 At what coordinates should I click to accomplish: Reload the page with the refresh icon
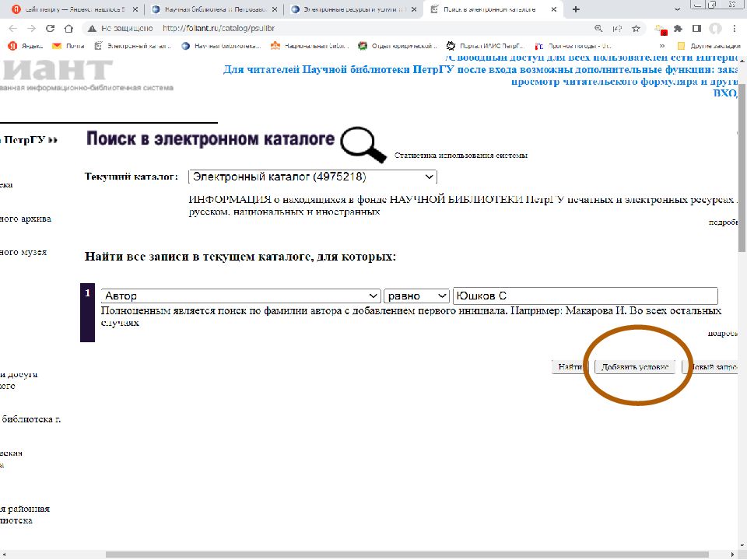point(51,28)
